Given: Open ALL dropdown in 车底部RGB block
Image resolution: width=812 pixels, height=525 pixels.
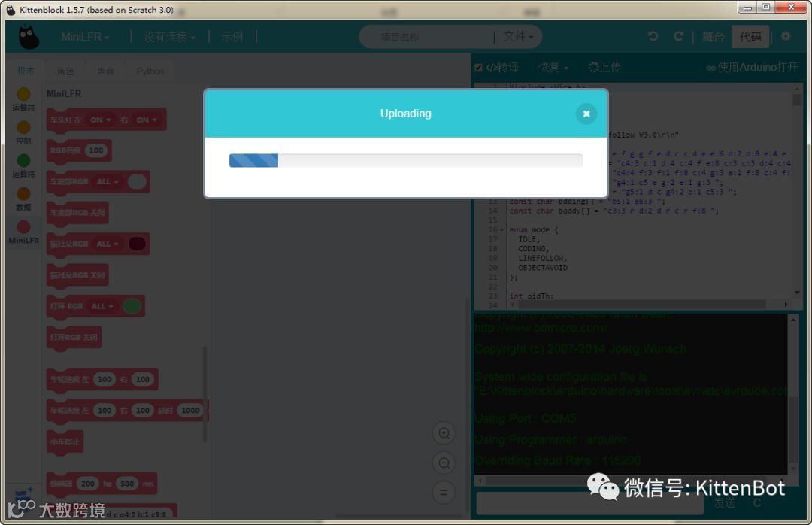Looking at the screenshot, I should (x=108, y=182).
